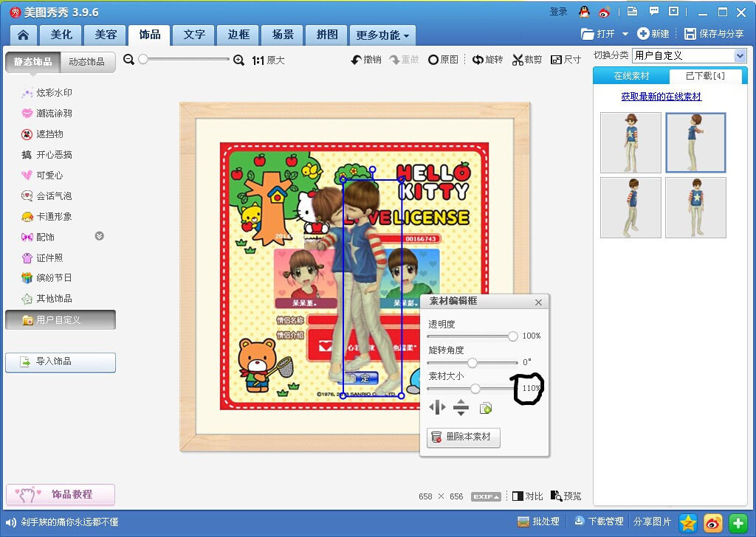
Task: Open the 尺寸 resize tool
Action: click(566, 59)
